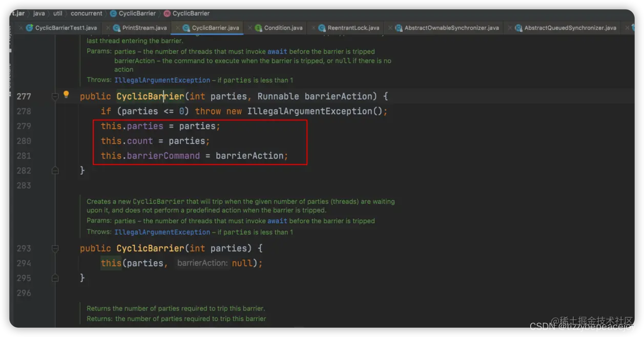Screen dimensions: 644x337
Task: Close the CyclicBarrier.java tab
Action: point(178,28)
